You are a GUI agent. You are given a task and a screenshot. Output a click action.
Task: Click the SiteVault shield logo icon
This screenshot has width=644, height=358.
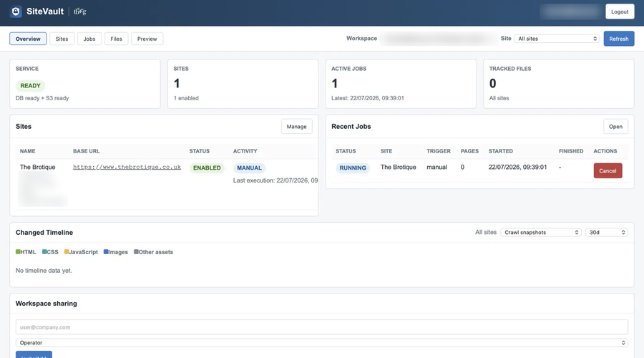pos(16,11)
